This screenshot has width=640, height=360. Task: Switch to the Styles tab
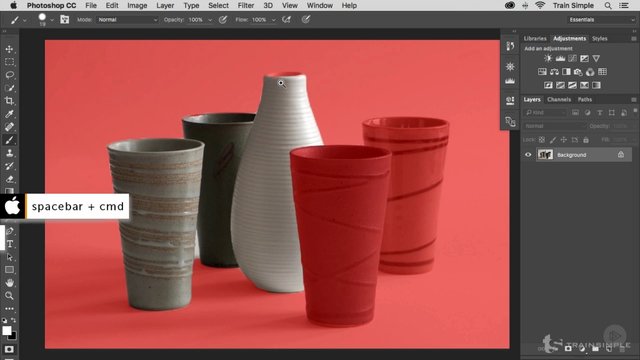(600, 38)
